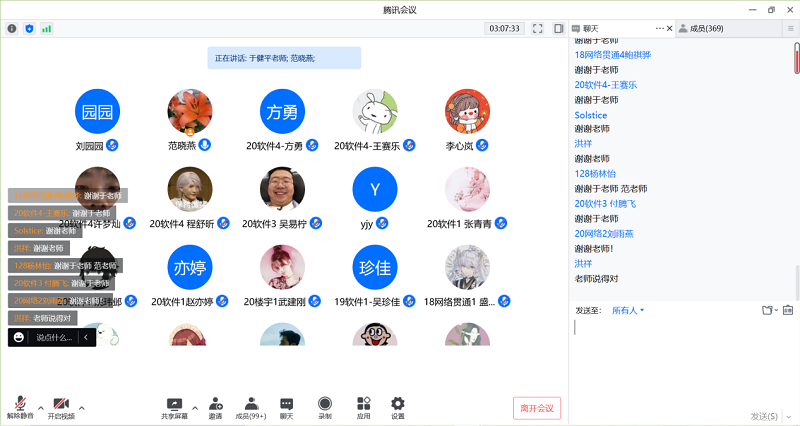800x426 pixels.
Task: Expand the send options arrow beside 发送
Action: point(788,415)
